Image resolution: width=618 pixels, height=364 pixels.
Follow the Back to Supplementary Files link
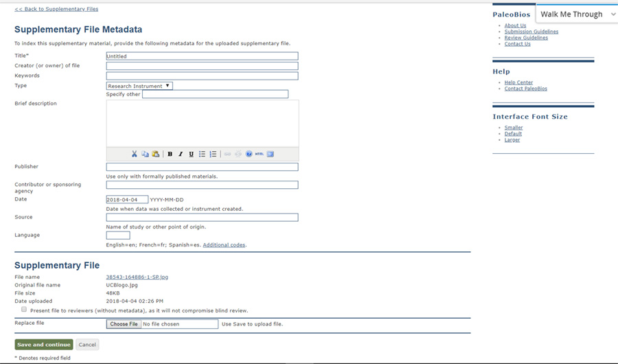coord(56,9)
